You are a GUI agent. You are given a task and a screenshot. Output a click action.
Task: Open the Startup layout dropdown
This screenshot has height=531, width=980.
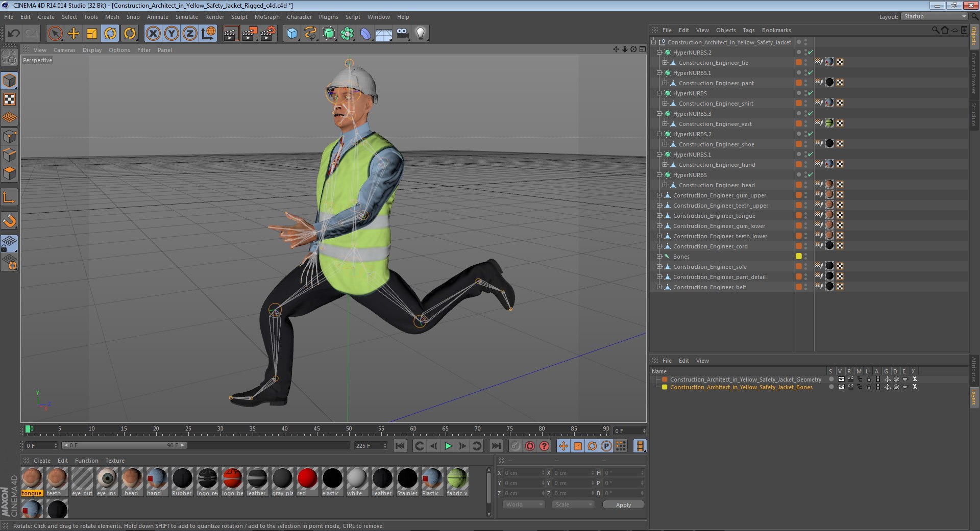pos(934,16)
